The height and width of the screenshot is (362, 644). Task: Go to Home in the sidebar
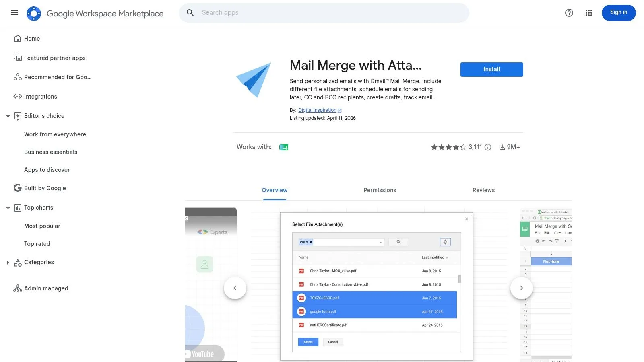[x=32, y=39]
